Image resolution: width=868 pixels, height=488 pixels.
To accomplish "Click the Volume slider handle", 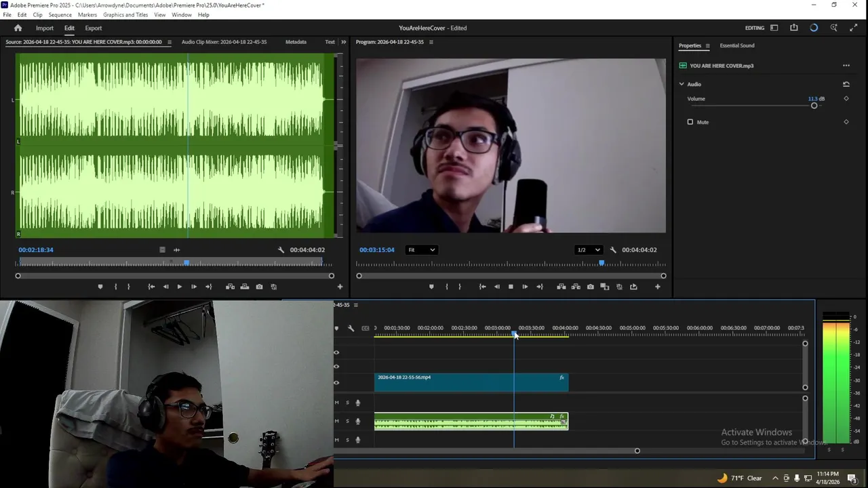I will (814, 106).
